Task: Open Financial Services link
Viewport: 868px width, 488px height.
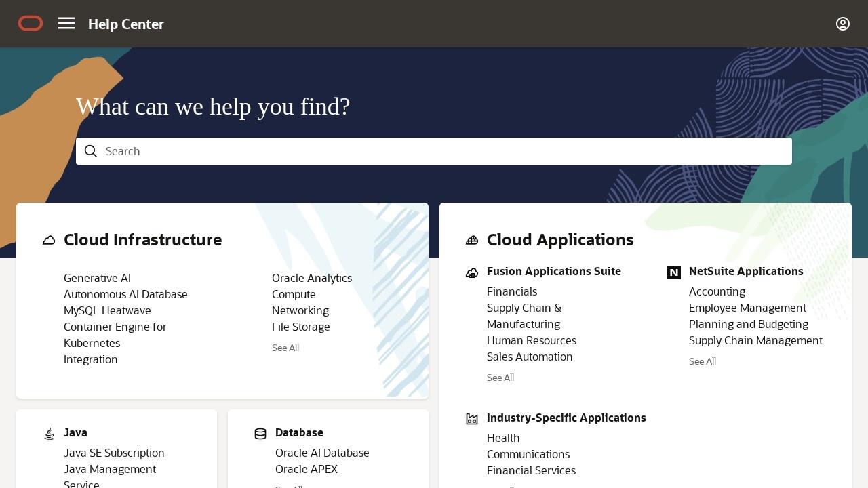Action: [531, 470]
